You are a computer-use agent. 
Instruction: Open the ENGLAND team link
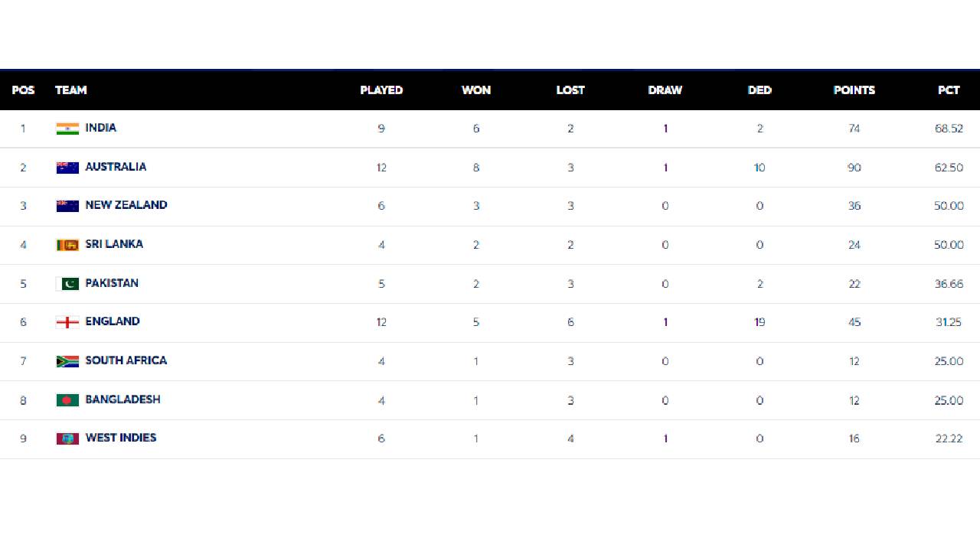point(113,321)
